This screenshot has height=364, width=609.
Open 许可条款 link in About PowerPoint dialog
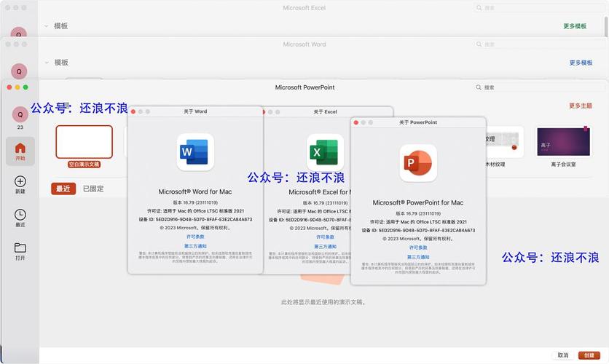click(418, 248)
